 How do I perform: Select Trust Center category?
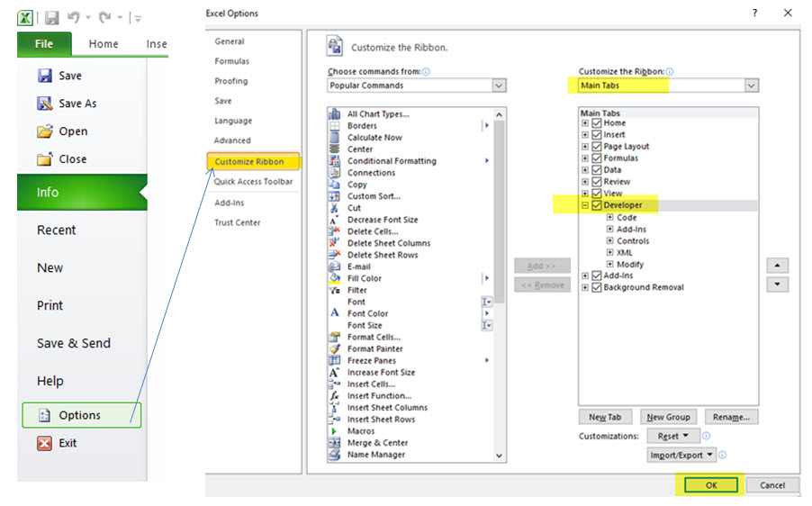click(238, 222)
